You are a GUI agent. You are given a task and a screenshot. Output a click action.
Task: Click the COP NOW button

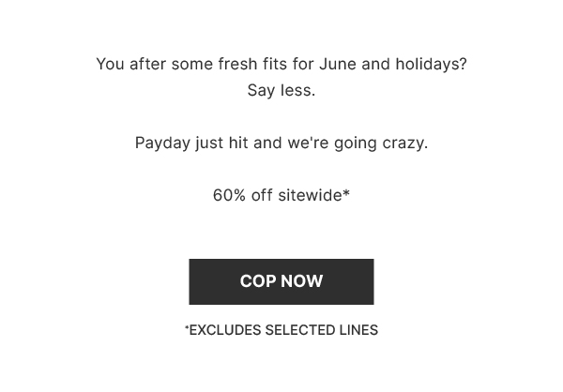[281, 281]
